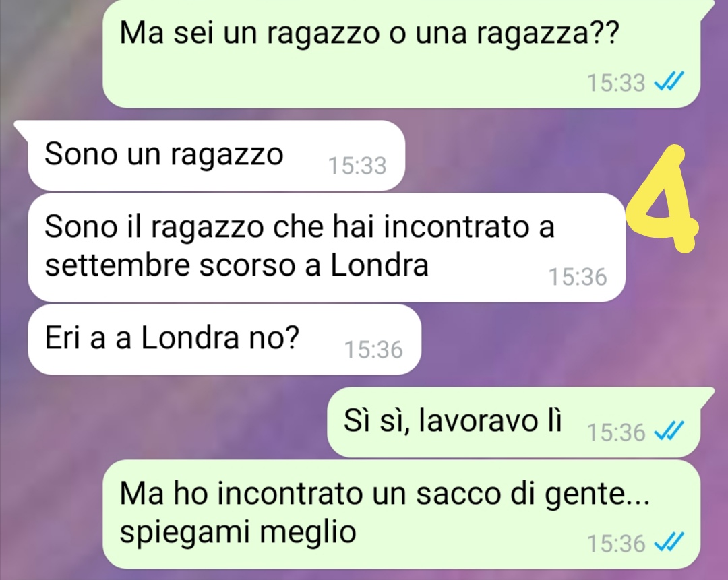Click the 15:36 timestamp under 'spiegami meglio'
The width and height of the screenshot is (728, 580).
tap(616, 543)
